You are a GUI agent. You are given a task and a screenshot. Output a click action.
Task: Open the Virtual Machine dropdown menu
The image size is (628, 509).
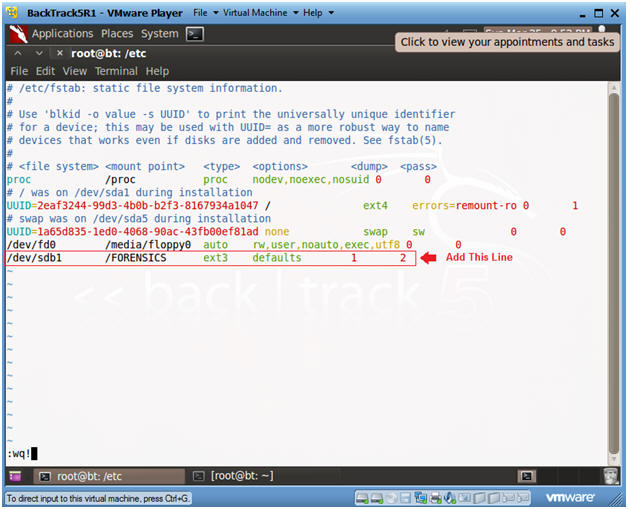pos(260,13)
